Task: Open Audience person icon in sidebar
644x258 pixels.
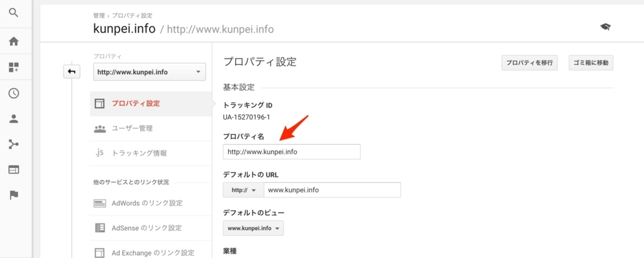Action: (x=14, y=119)
